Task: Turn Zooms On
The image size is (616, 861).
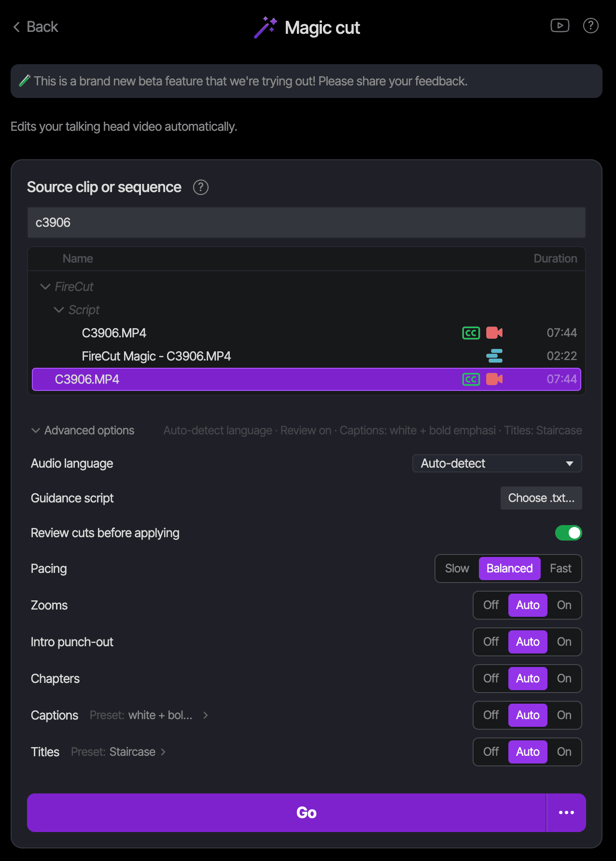Action: pyautogui.click(x=564, y=605)
